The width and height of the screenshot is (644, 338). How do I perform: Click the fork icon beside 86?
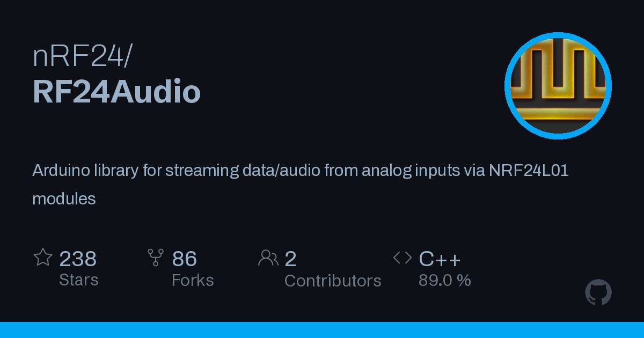(156, 258)
